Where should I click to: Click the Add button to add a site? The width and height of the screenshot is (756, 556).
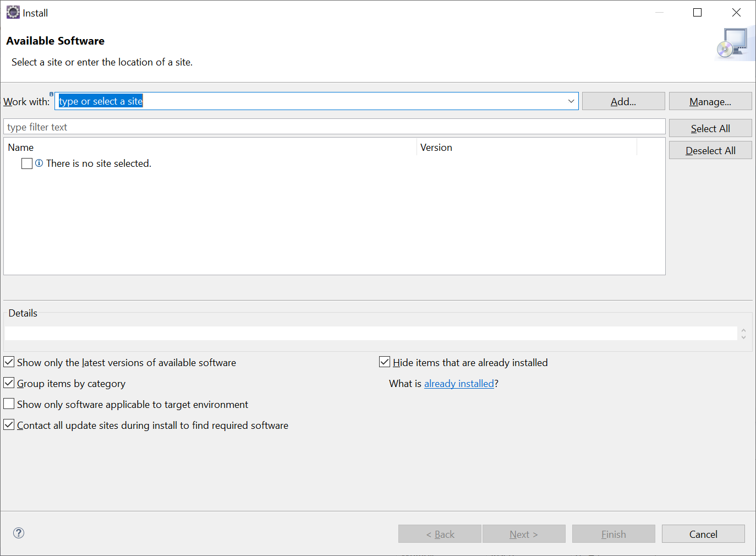pyautogui.click(x=623, y=101)
